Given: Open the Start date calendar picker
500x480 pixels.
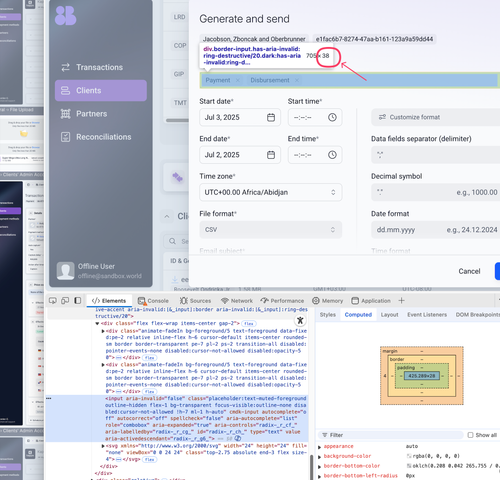Looking at the screenshot, I should pos(271,117).
